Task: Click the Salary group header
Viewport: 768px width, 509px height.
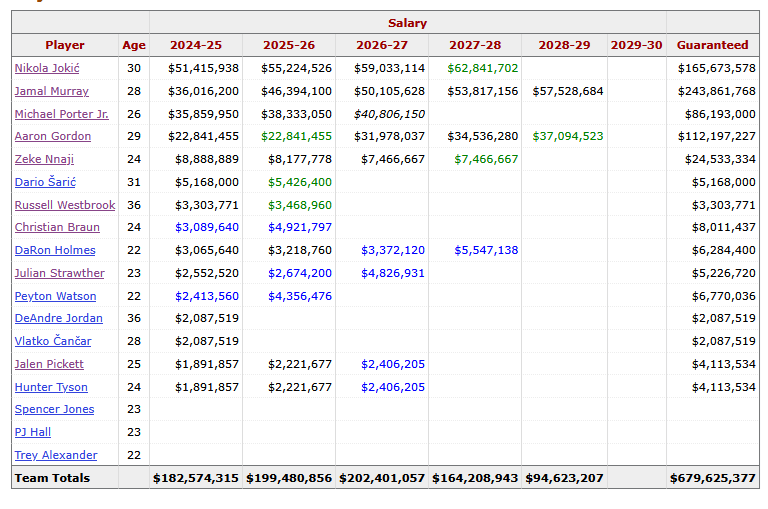Action: tap(408, 23)
